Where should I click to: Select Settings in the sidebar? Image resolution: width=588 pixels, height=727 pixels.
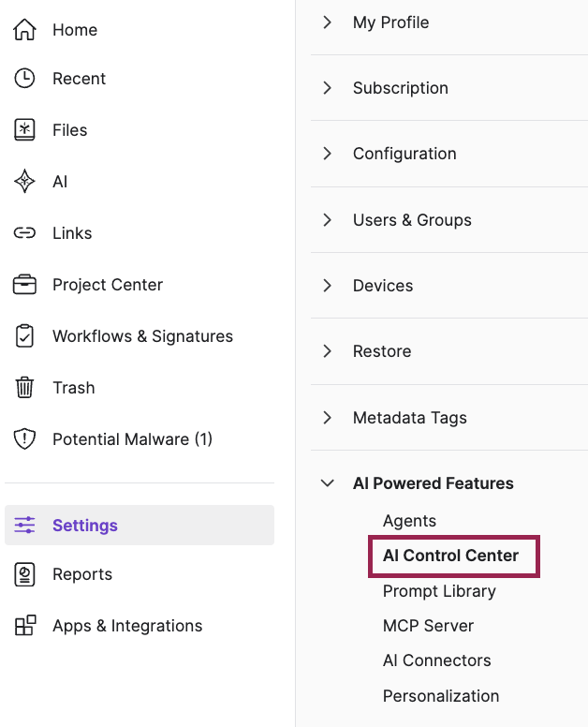click(140, 526)
